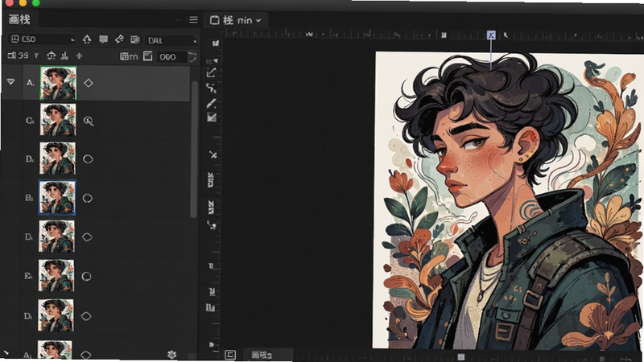The image size is (644, 362).
Task: Toggle the diamond marker on bottom row A
Action: click(x=85, y=355)
